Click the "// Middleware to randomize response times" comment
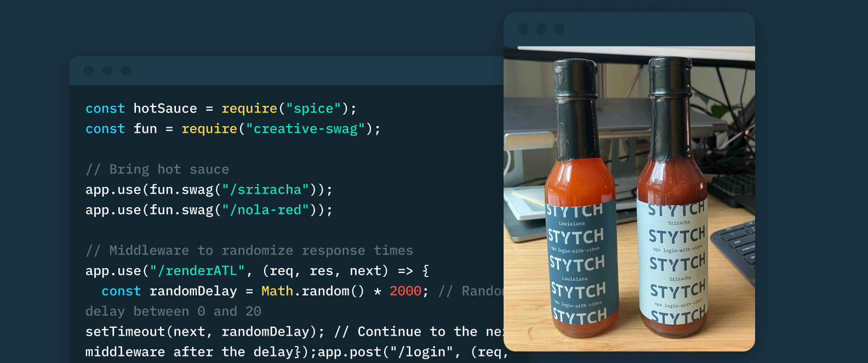 [249, 251]
